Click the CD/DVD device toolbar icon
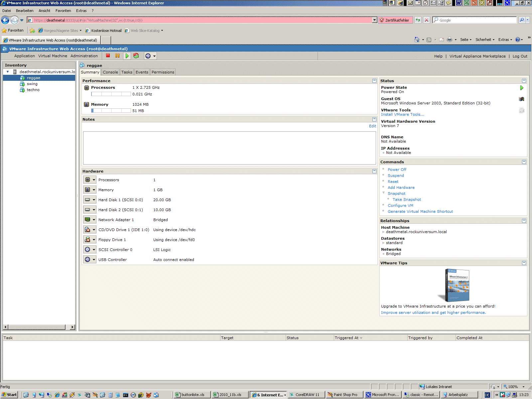The width and height of the screenshot is (532, 399). (148, 56)
